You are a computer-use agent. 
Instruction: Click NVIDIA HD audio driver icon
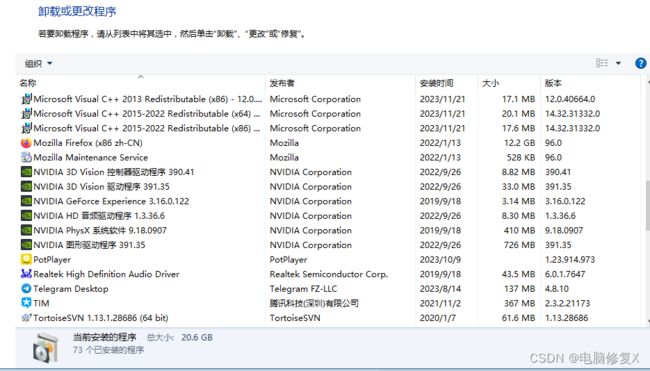(x=26, y=216)
